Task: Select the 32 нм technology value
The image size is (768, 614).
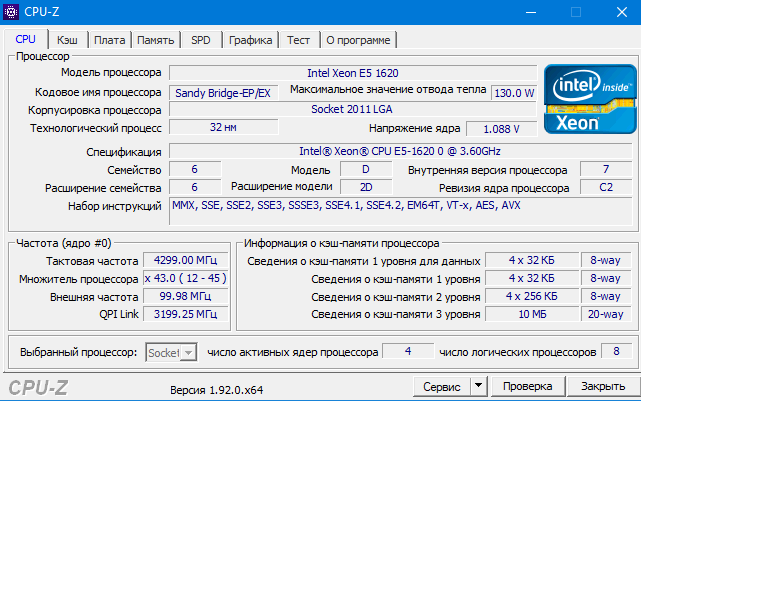Action: (x=223, y=127)
